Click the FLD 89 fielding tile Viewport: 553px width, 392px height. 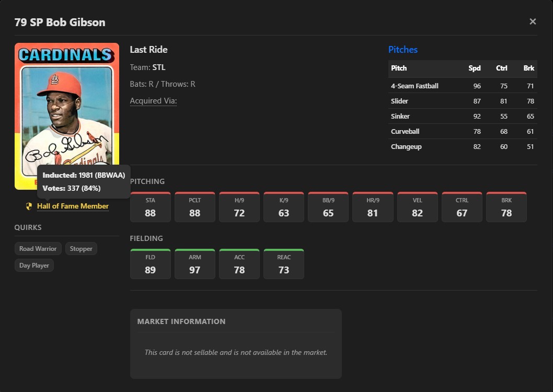click(150, 264)
